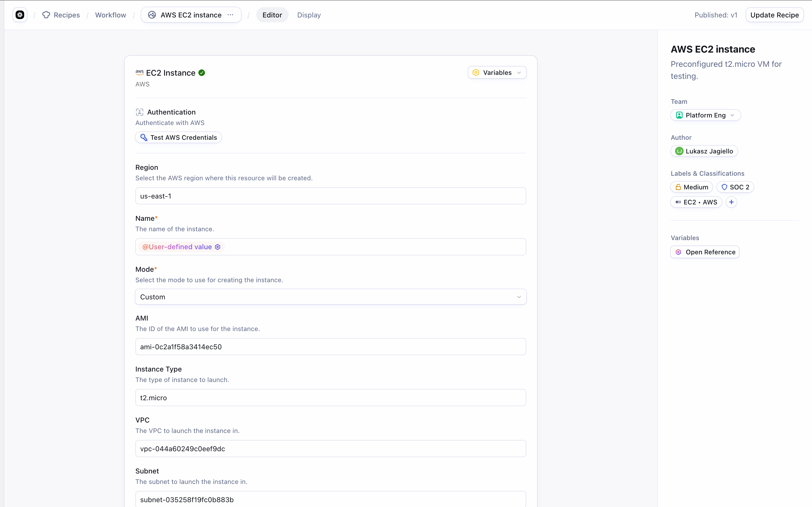Click the plus icon to add a label
812x507 pixels.
point(731,202)
